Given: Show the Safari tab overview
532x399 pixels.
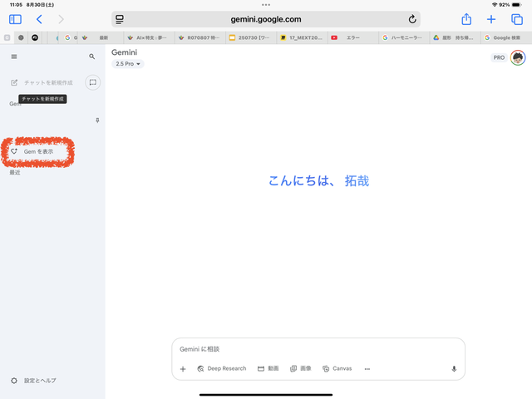Looking at the screenshot, I should (x=517, y=19).
